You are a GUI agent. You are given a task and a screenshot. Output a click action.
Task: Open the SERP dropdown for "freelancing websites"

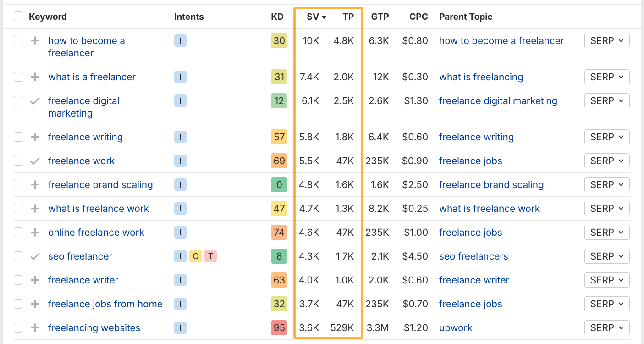click(607, 327)
